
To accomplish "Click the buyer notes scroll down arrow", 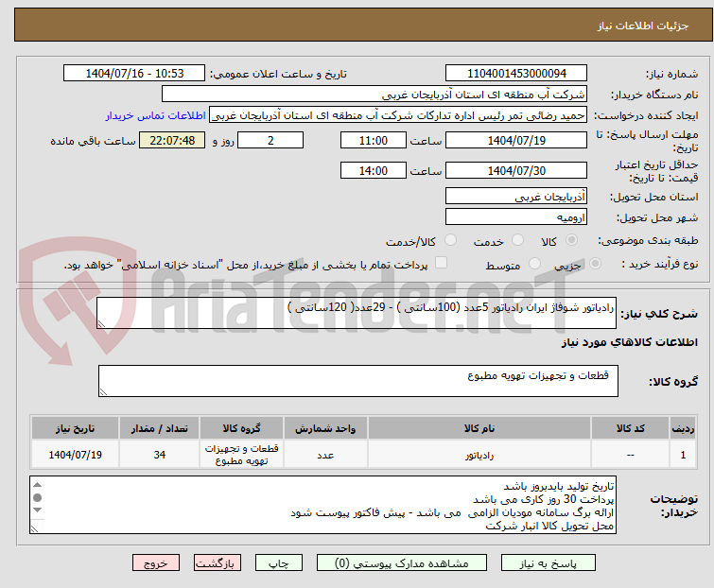I will click(37, 510).
